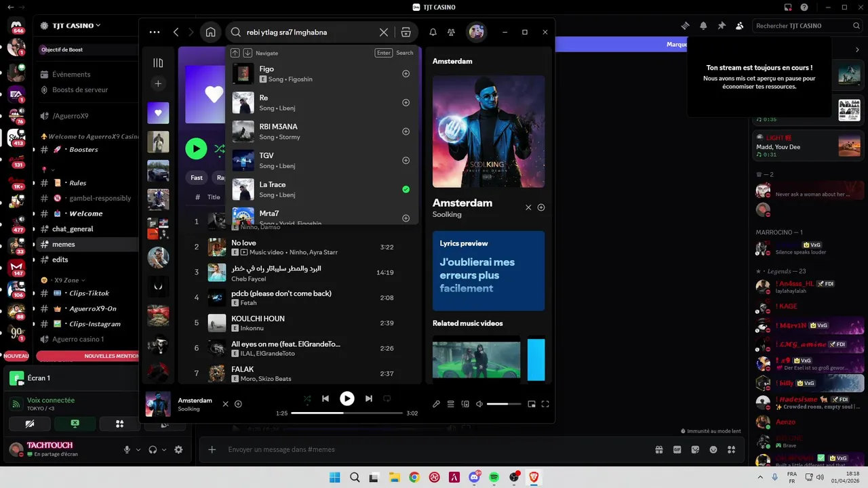Viewport: 868px width, 488px height.
Task: Close the Now Playing view
Action: pyautogui.click(x=528, y=207)
